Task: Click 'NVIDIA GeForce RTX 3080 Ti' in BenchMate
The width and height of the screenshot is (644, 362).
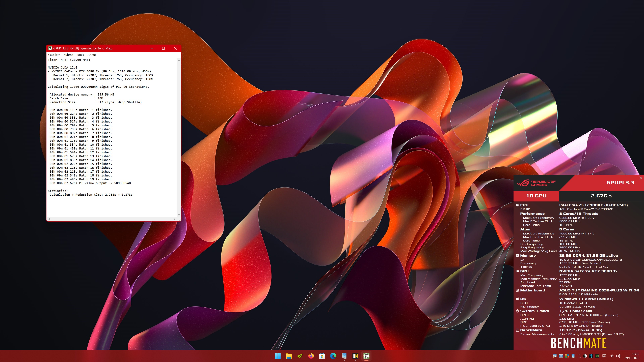Action: click(x=588, y=271)
